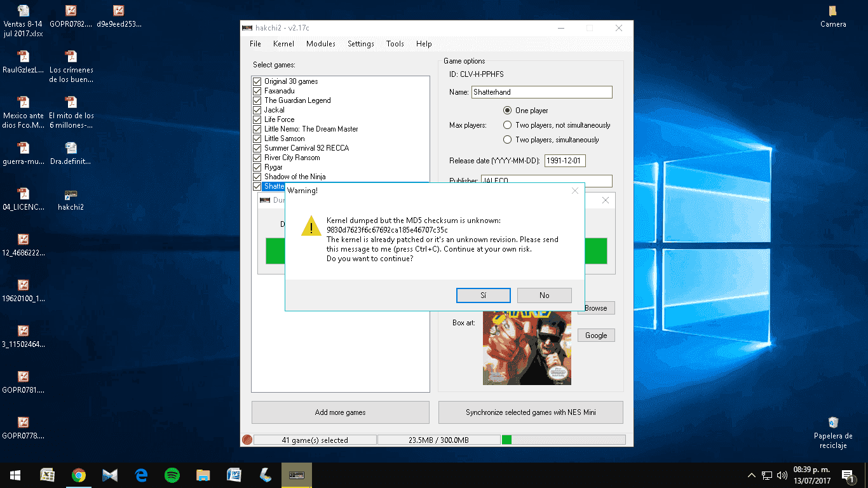Open the Help menu
868x488 pixels.
pyautogui.click(x=424, y=44)
